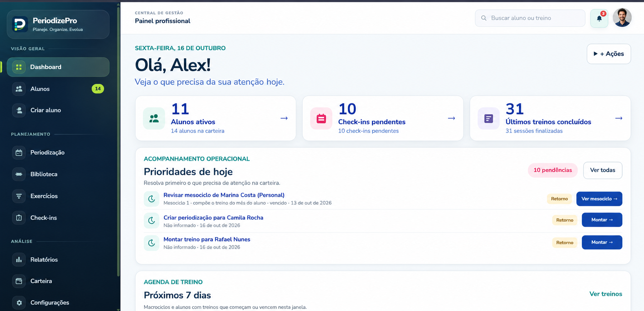Click the 10 pendências badge

pyautogui.click(x=552, y=170)
